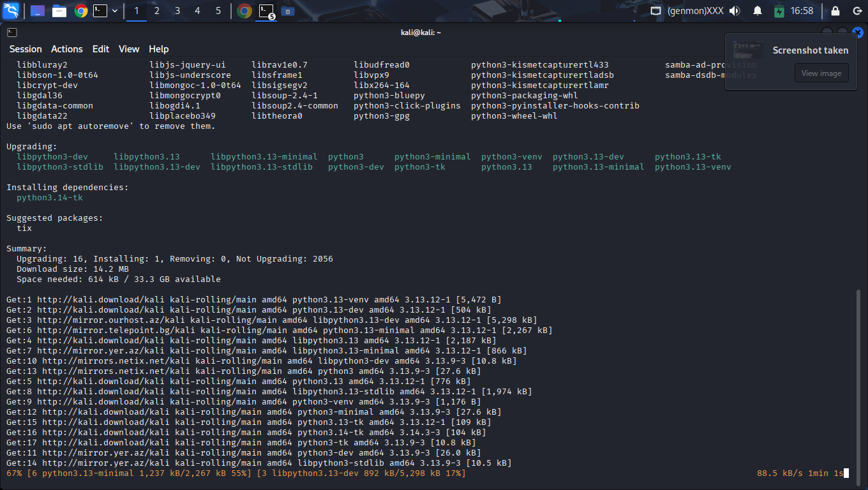This screenshot has width=868, height=490.
Task: Click the grouped terminal windows taskbar button
Action: pyautogui.click(x=266, y=11)
